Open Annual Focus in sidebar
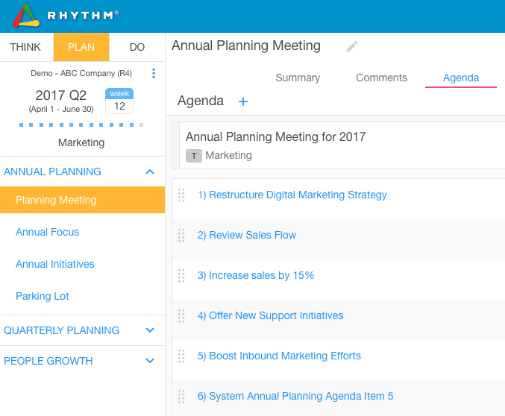Screen dimensions: 505x416 [47, 232]
